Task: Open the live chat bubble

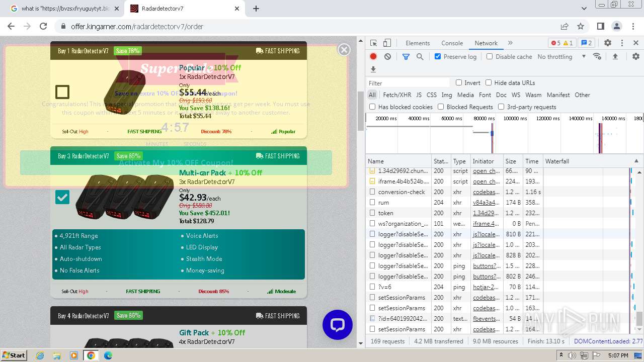Action: (338, 325)
